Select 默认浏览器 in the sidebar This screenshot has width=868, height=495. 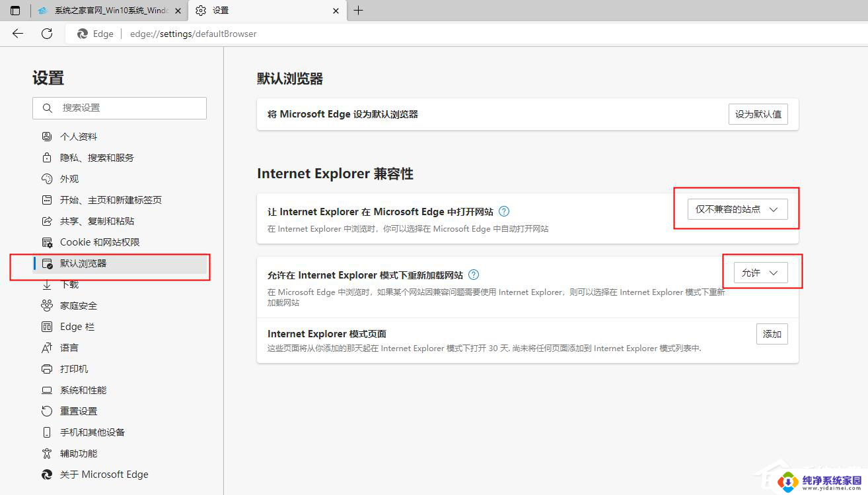pyautogui.click(x=120, y=263)
